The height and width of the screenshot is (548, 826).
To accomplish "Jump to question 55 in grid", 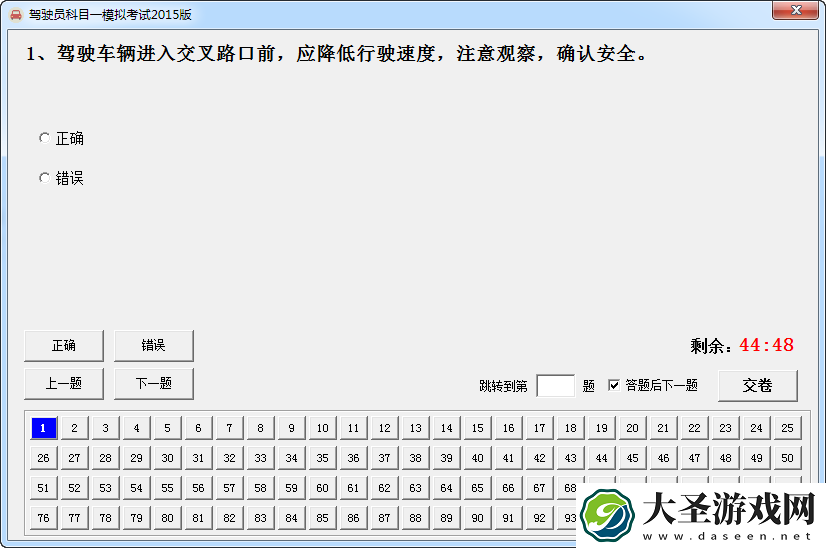I will [168, 488].
